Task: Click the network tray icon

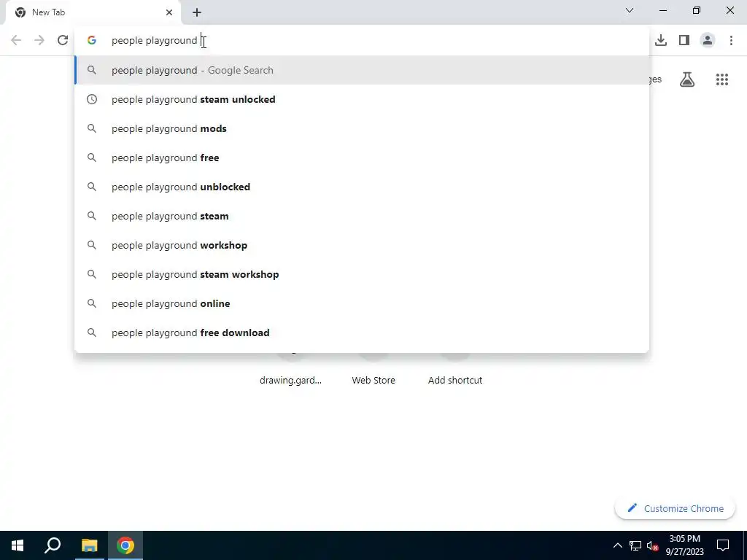Action: click(x=635, y=545)
